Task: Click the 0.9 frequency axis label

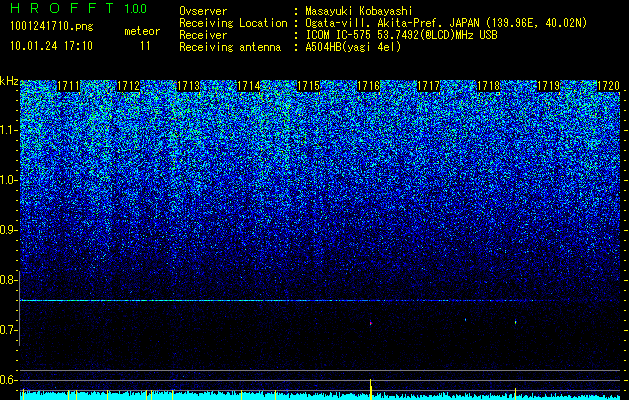Action: click(x=8, y=230)
